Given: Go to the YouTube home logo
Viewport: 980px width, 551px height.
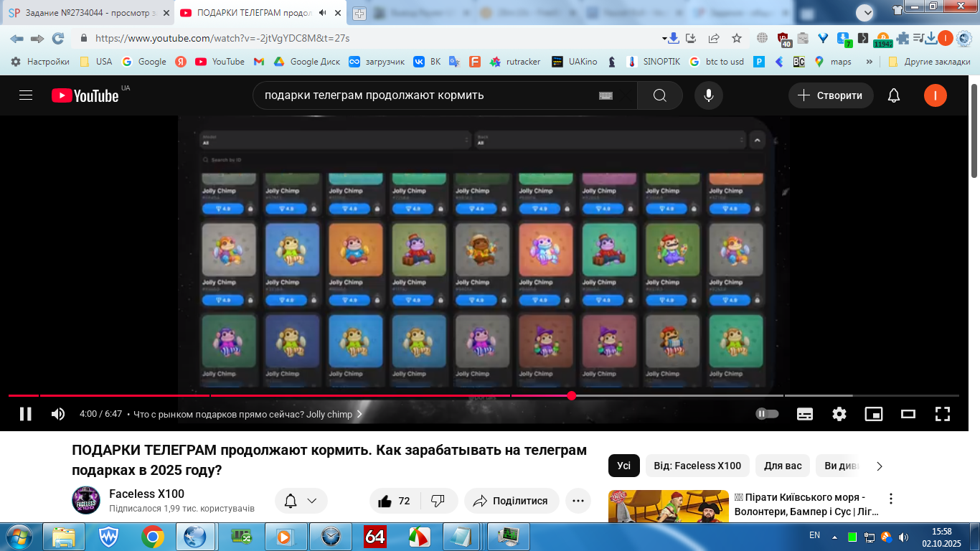Looking at the screenshot, I should pyautogui.click(x=85, y=95).
